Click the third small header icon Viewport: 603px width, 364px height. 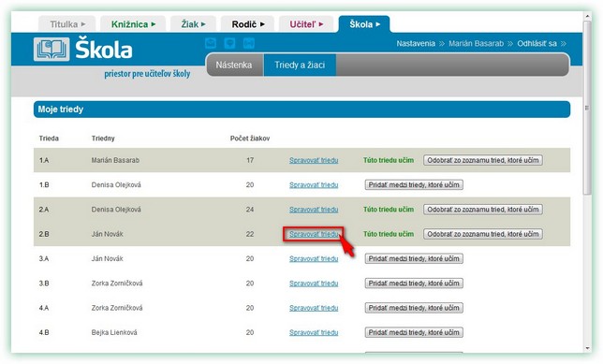[x=249, y=43]
